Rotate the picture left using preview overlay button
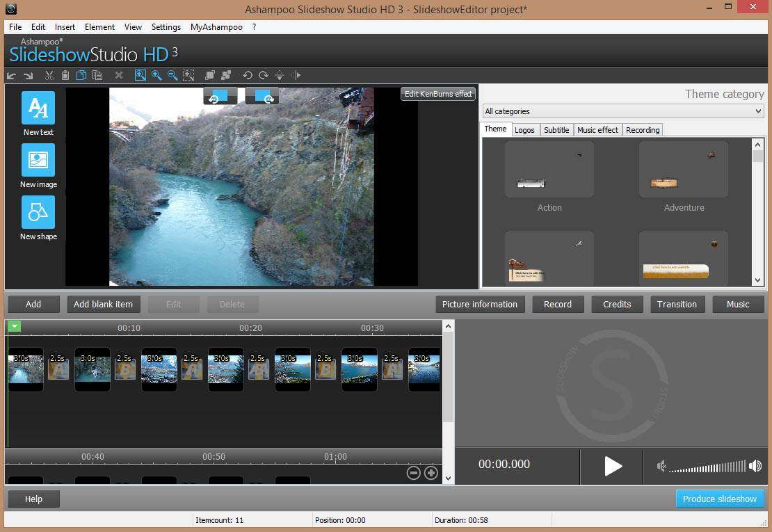Viewport: 772px width, 532px height. [x=220, y=96]
